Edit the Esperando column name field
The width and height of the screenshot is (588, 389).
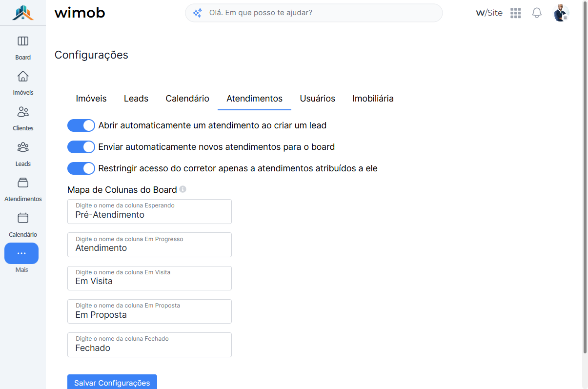(x=149, y=211)
